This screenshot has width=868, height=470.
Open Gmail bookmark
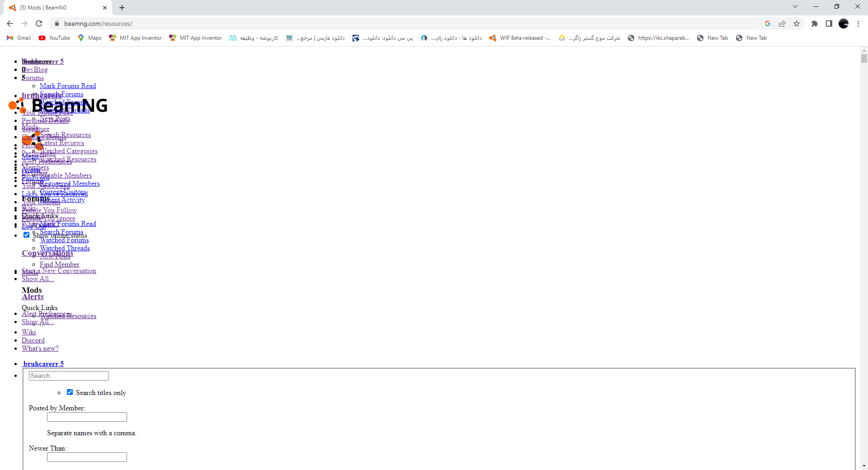[x=19, y=38]
